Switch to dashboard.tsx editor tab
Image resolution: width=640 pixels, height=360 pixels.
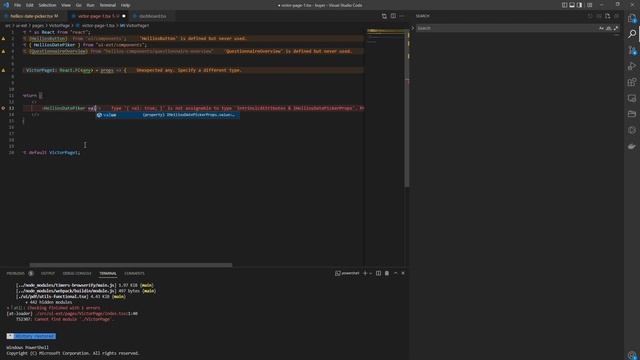(152, 16)
